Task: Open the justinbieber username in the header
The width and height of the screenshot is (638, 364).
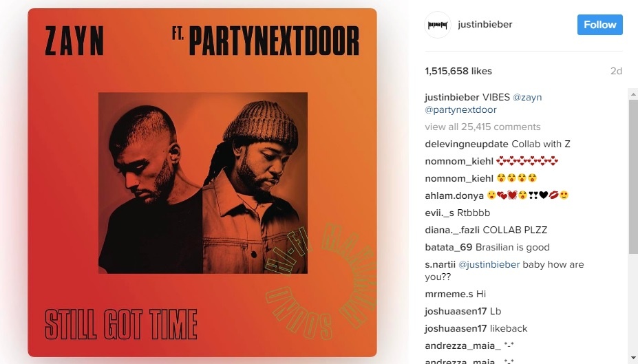Action: coord(485,24)
